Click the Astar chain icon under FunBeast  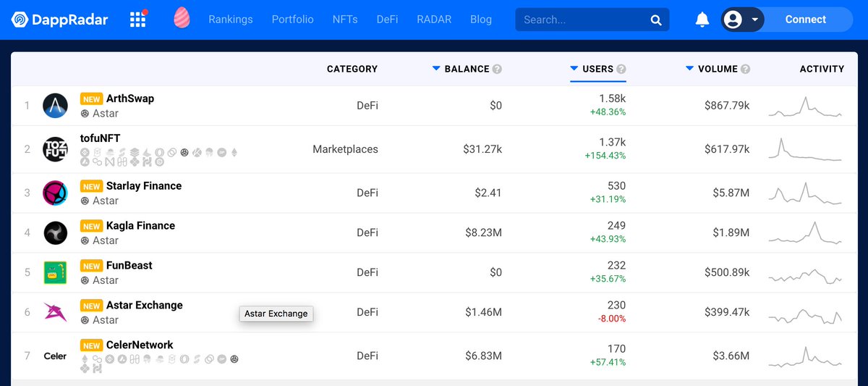(x=85, y=280)
